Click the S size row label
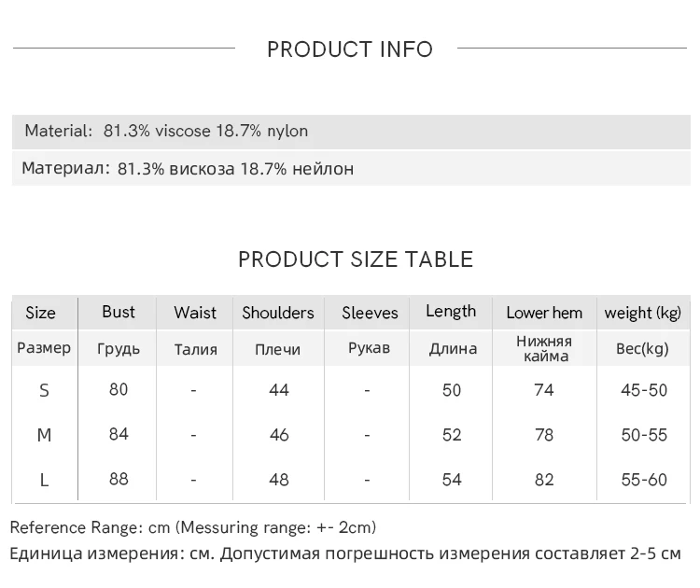The image size is (700, 588). point(44,390)
